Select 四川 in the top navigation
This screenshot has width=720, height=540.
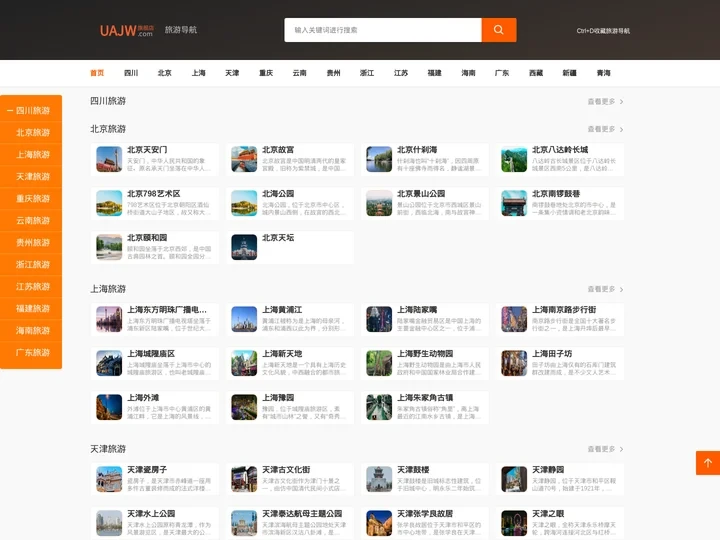tap(131, 73)
